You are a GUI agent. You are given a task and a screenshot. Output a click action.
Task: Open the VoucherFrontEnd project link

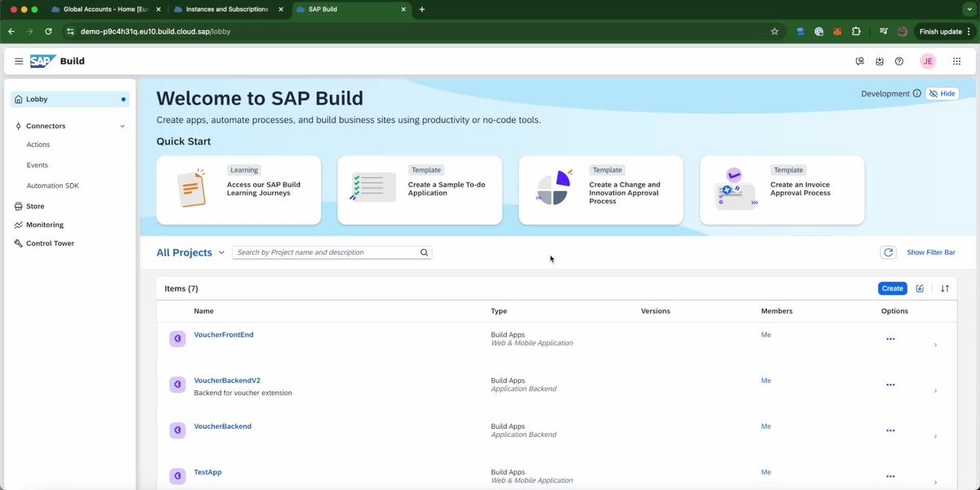pos(224,335)
